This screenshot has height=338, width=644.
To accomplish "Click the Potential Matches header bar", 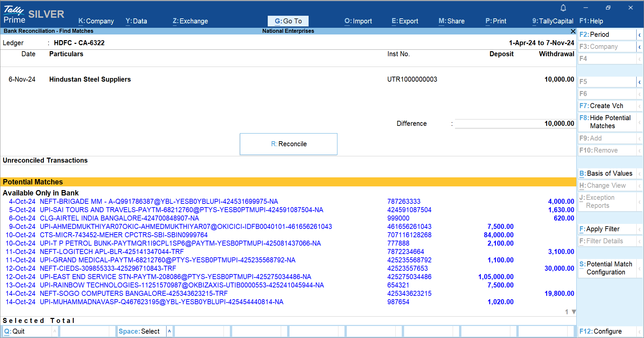I will coord(288,182).
